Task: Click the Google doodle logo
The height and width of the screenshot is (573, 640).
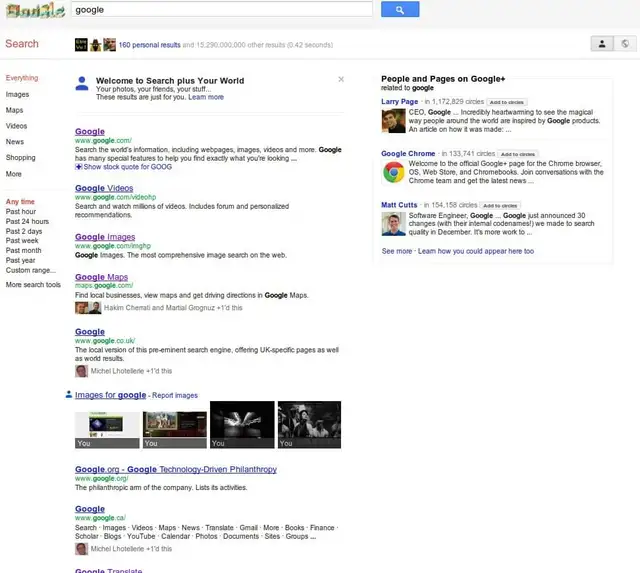Action: tap(36, 11)
